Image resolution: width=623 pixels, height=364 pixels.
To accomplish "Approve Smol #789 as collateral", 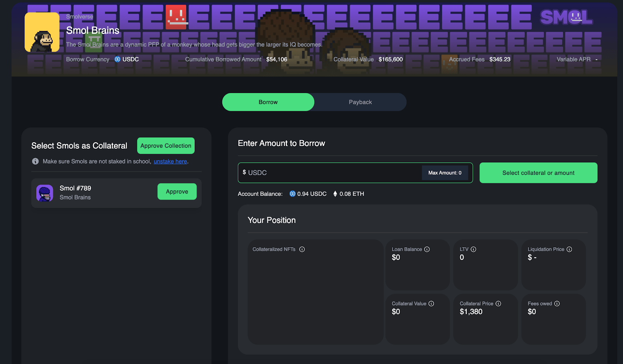I will [x=177, y=192].
